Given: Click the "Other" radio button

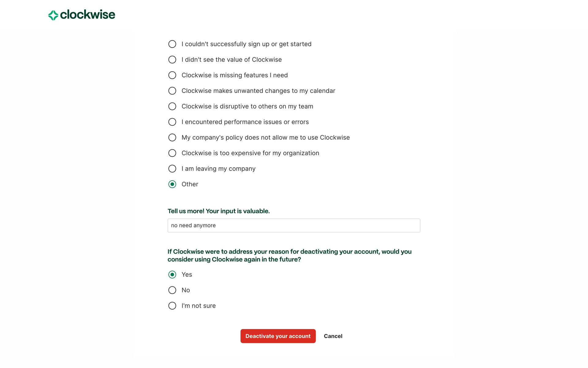Looking at the screenshot, I should 172,184.
